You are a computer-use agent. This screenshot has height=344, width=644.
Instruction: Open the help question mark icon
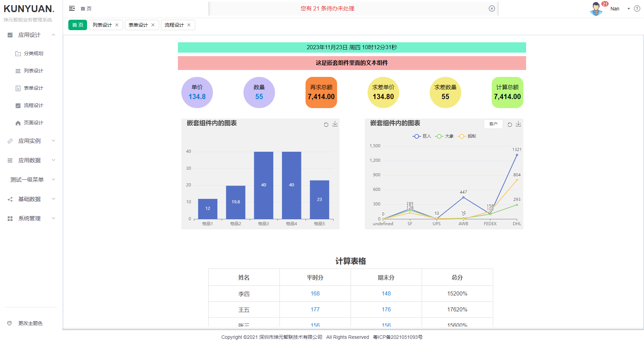pos(637,9)
